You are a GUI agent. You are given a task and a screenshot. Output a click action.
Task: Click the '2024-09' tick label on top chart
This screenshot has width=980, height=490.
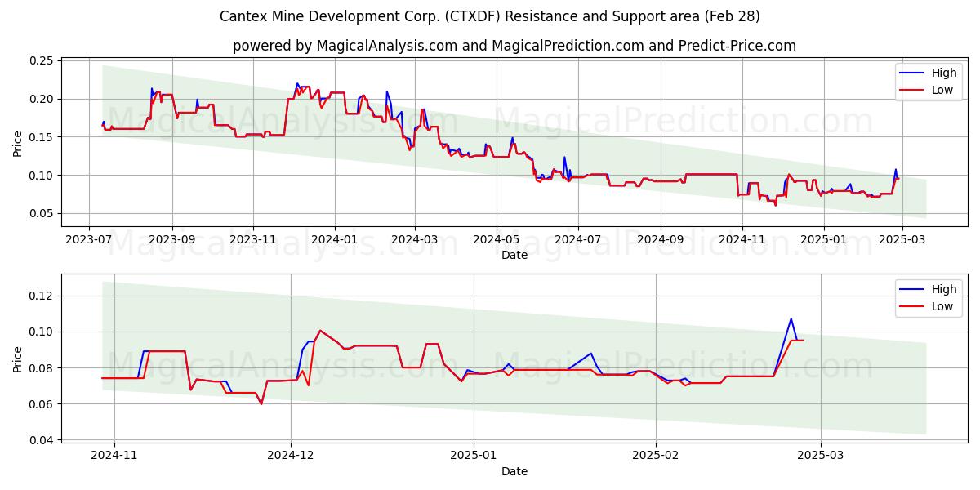pyautogui.click(x=661, y=240)
